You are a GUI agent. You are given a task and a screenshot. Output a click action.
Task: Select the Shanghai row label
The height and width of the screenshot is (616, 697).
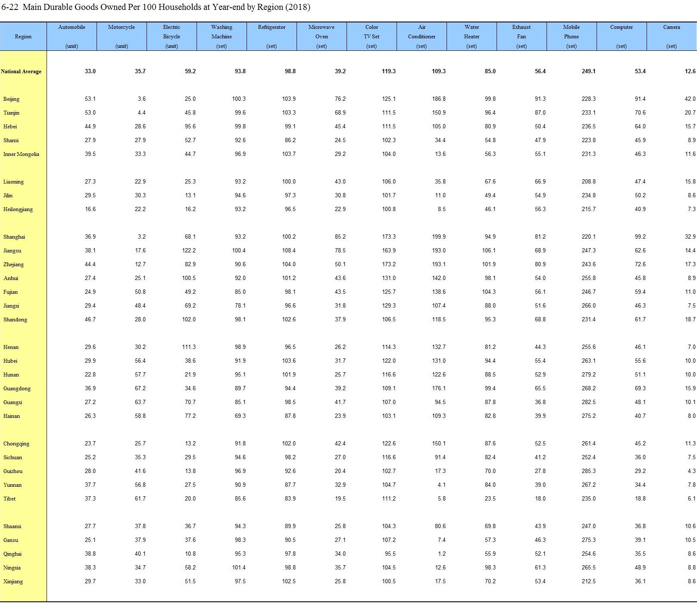click(x=14, y=237)
